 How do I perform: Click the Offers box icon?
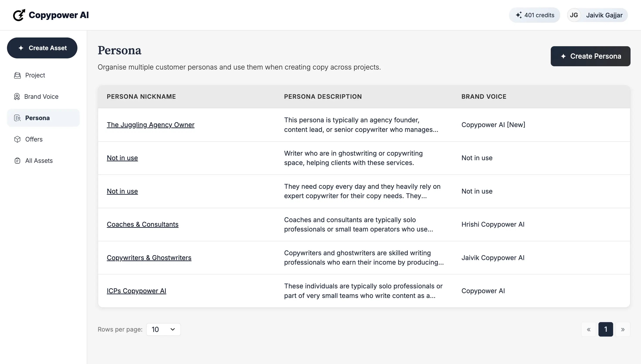[17, 139]
